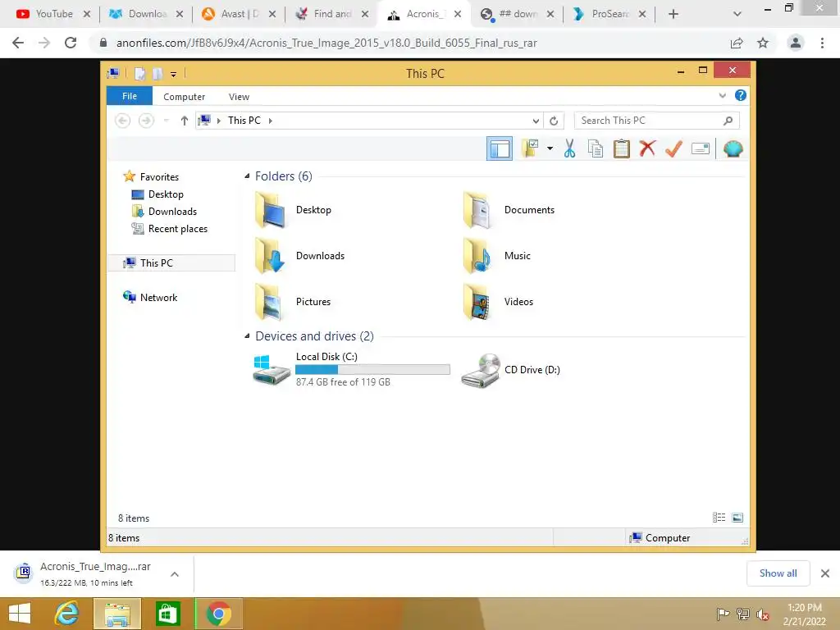The height and width of the screenshot is (630, 840).
Task: Expand the Explorer ribbon chevron
Action: point(722,95)
